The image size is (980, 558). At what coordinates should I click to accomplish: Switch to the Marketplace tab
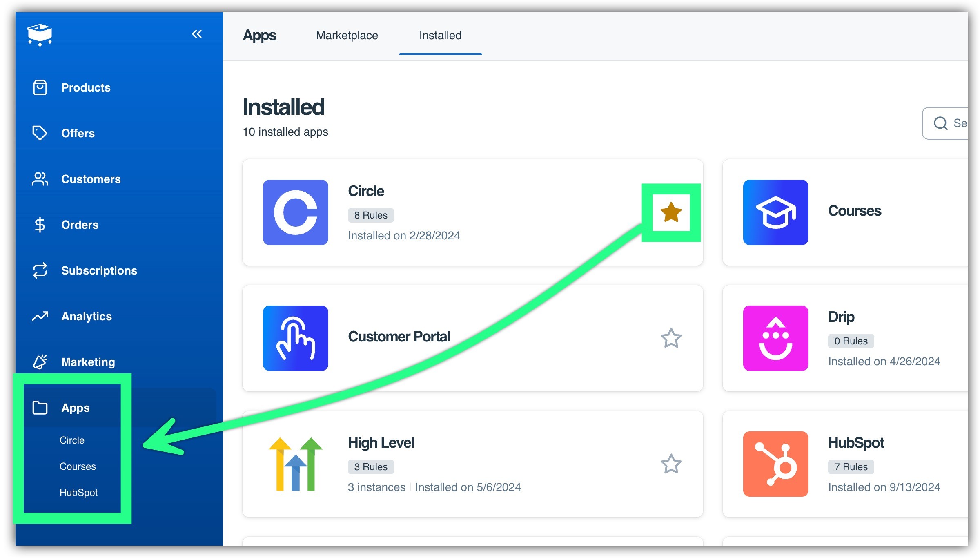tap(347, 36)
